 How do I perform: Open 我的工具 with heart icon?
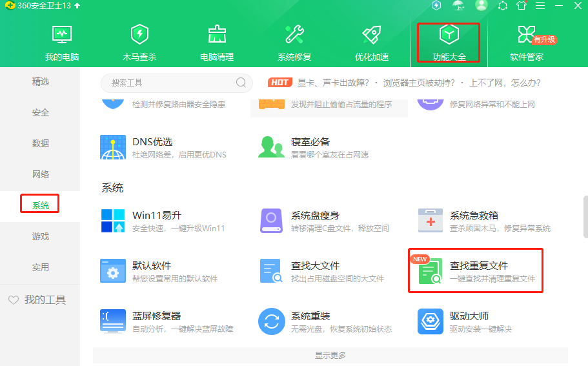coord(37,300)
